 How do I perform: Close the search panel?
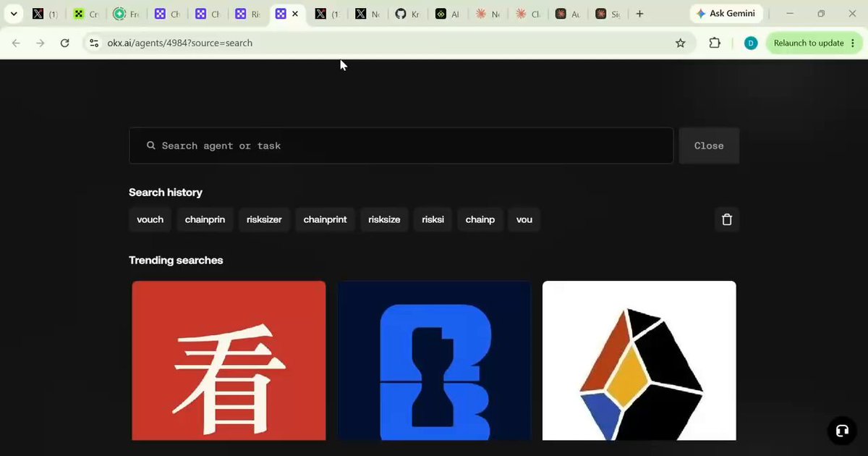[x=709, y=145]
